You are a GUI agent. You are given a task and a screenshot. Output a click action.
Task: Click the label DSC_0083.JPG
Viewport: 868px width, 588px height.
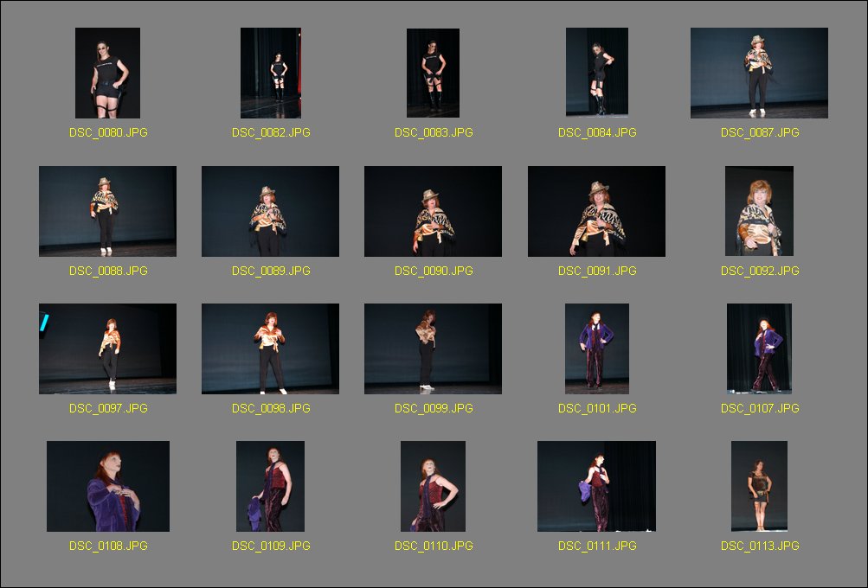434,132
